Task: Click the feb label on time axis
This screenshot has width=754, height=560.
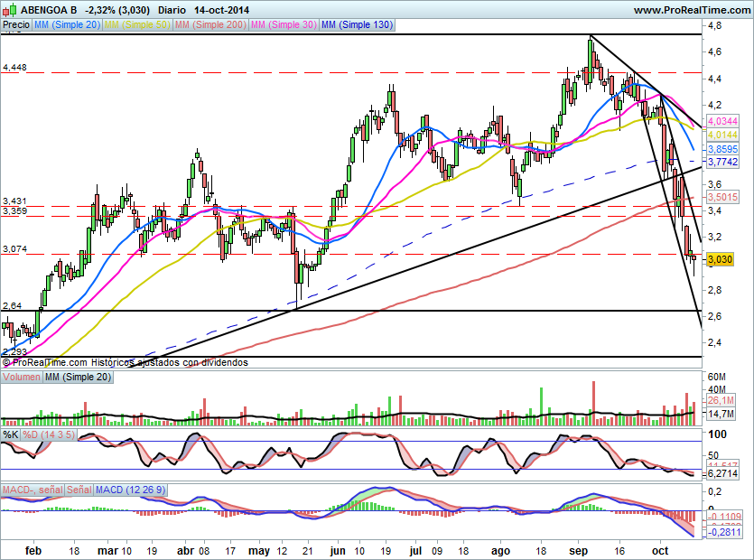Action: (x=33, y=551)
